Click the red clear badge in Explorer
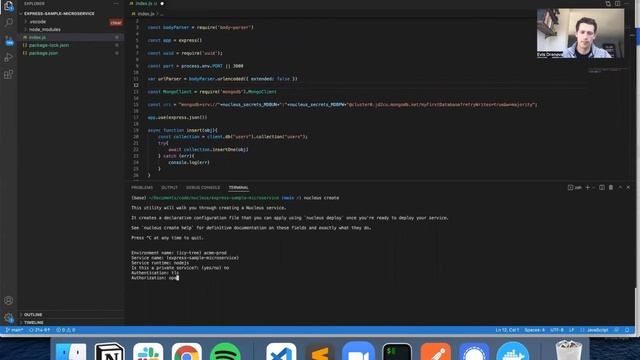This screenshot has height=360, width=640. pyautogui.click(x=116, y=22)
